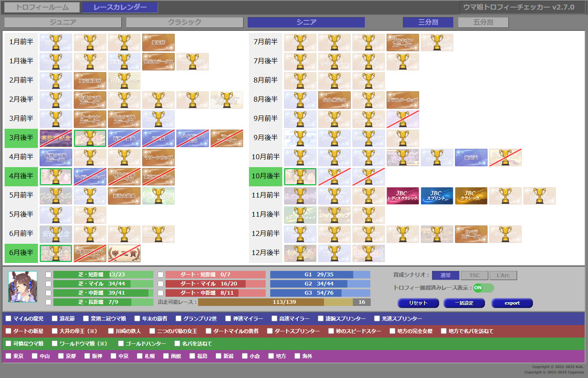This screenshot has width=588, height=378.
Task: Switch to the 五分割 layout
Action: click(x=483, y=22)
